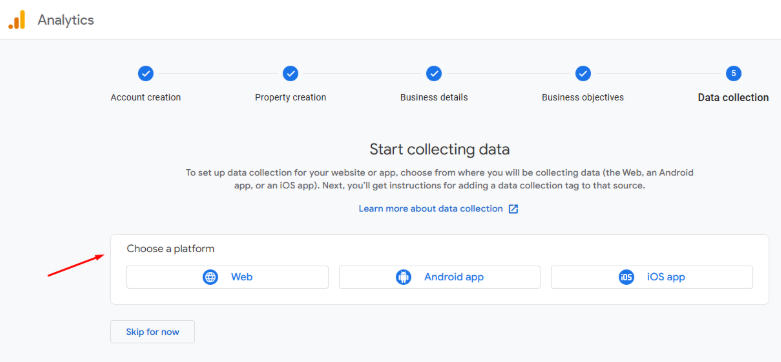Image resolution: width=781 pixels, height=362 pixels.
Task: Click the globe icon for Web
Action: pos(210,277)
